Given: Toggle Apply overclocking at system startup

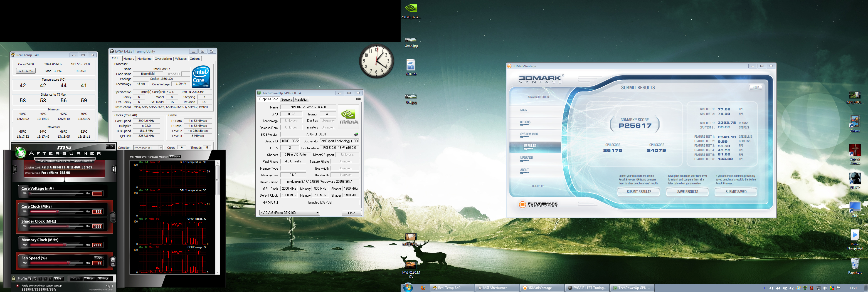Looking at the screenshot, I should [x=18, y=286].
